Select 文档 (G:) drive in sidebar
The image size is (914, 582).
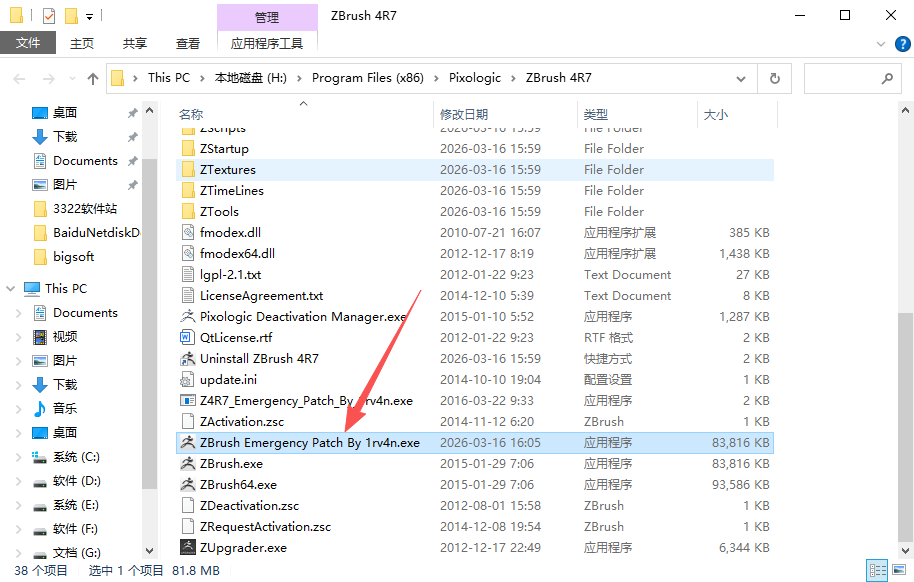pyautogui.click(x=77, y=552)
